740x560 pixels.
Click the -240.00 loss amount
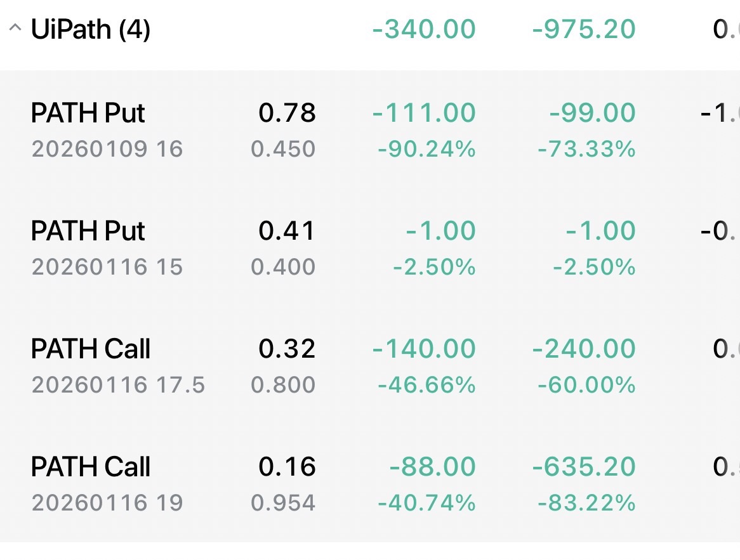point(583,349)
